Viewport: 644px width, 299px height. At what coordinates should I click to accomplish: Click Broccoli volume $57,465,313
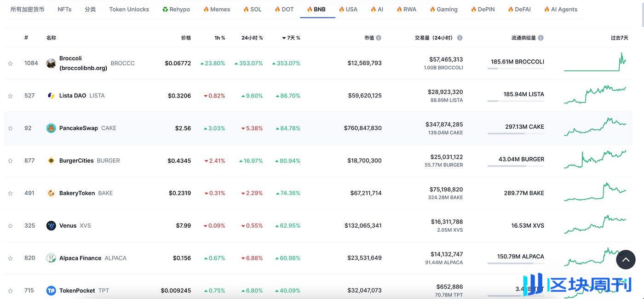coord(446,59)
